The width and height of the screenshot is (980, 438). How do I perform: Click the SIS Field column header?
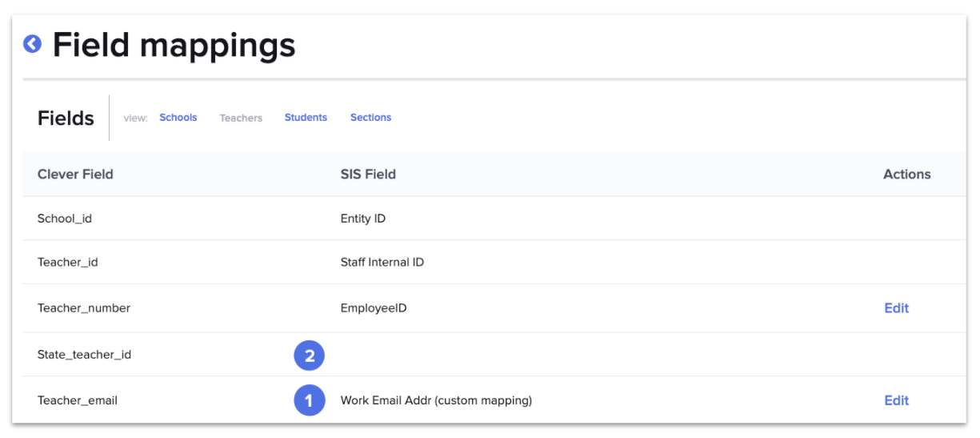tap(368, 175)
